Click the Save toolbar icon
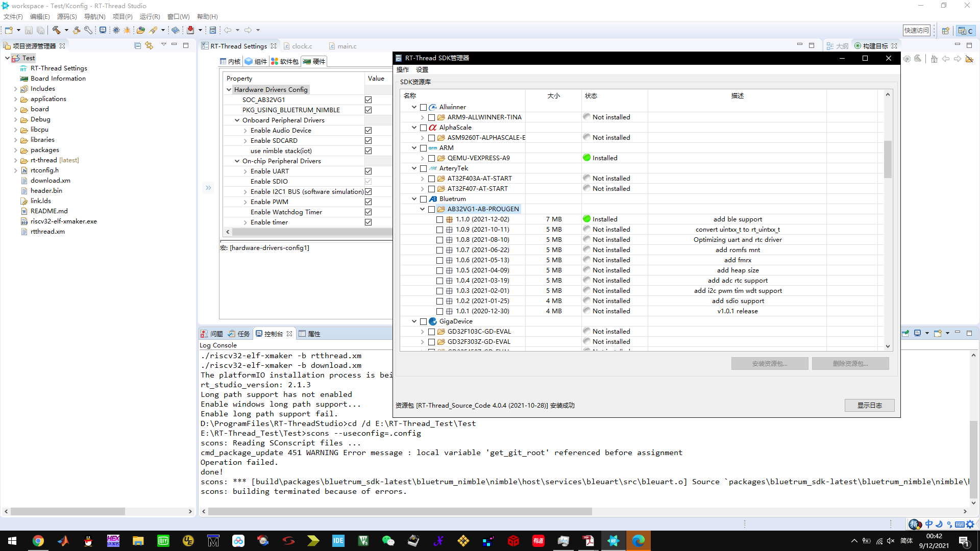980x551 pixels. [x=29, y=30]
